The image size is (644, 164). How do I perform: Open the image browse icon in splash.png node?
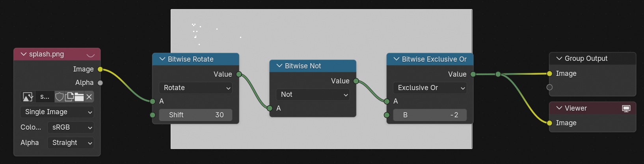coord(28,97)
